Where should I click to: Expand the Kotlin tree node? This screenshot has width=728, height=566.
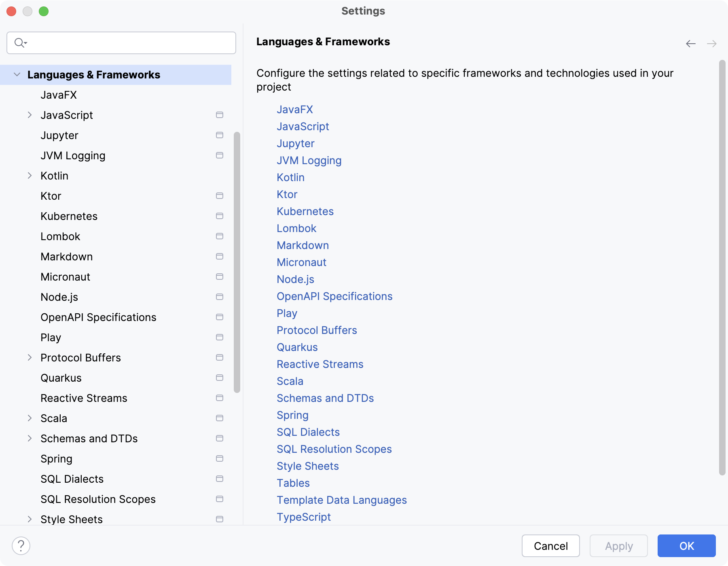click(x=30, y=175)
